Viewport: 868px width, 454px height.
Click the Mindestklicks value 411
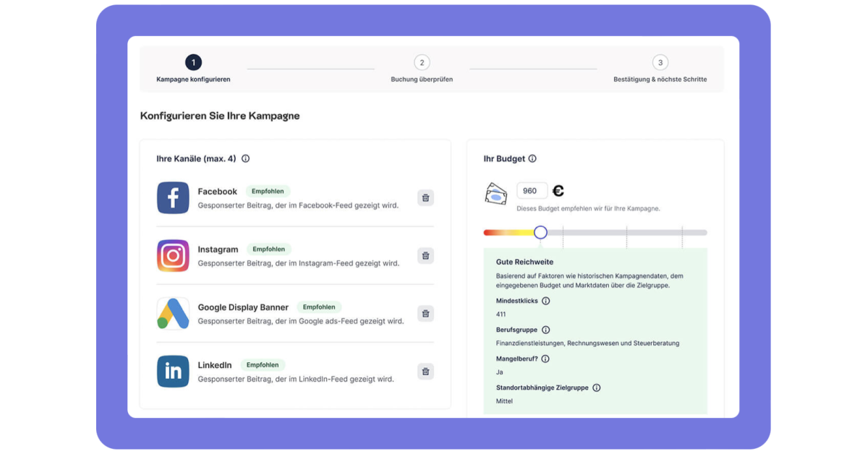[501, 314]
